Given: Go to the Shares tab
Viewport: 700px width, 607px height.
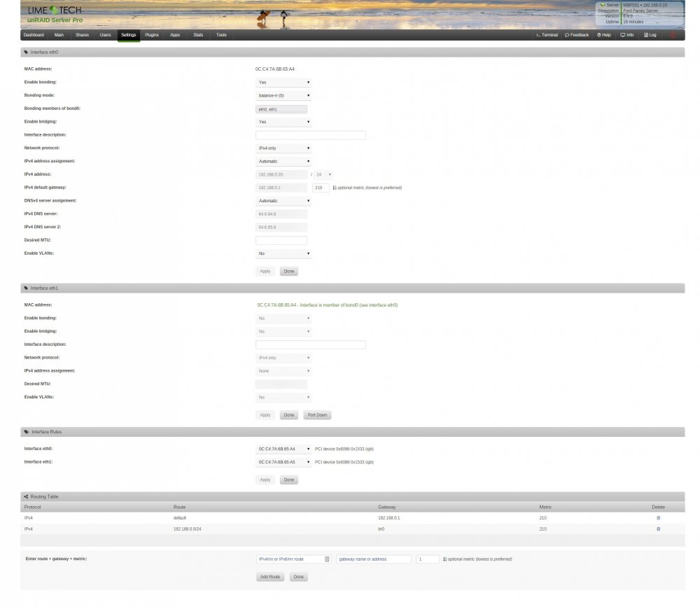Looking at the screenshot, I should tap(82, 35).
